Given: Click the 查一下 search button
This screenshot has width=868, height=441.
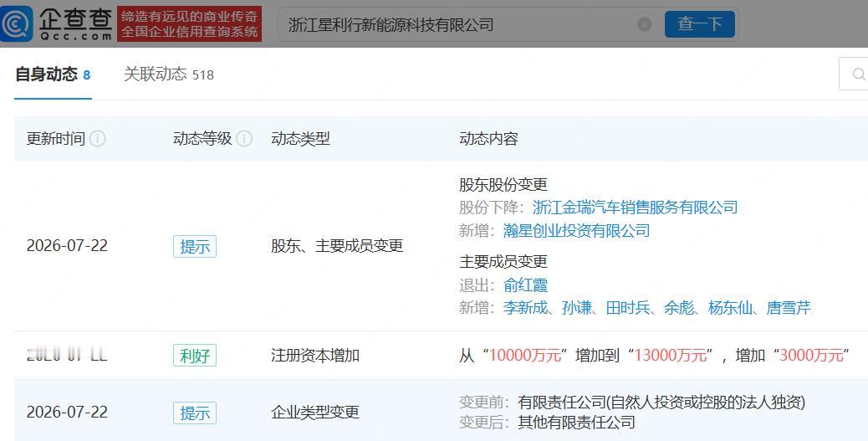Looking at the screenshot, I should (x=700, y=24).
